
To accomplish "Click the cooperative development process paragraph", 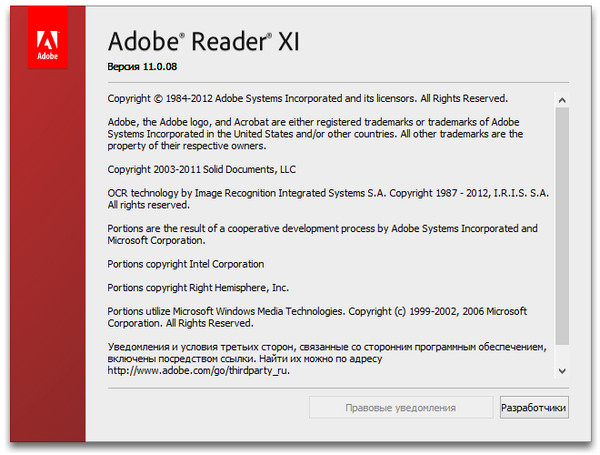I will click(x=321, y=234).
